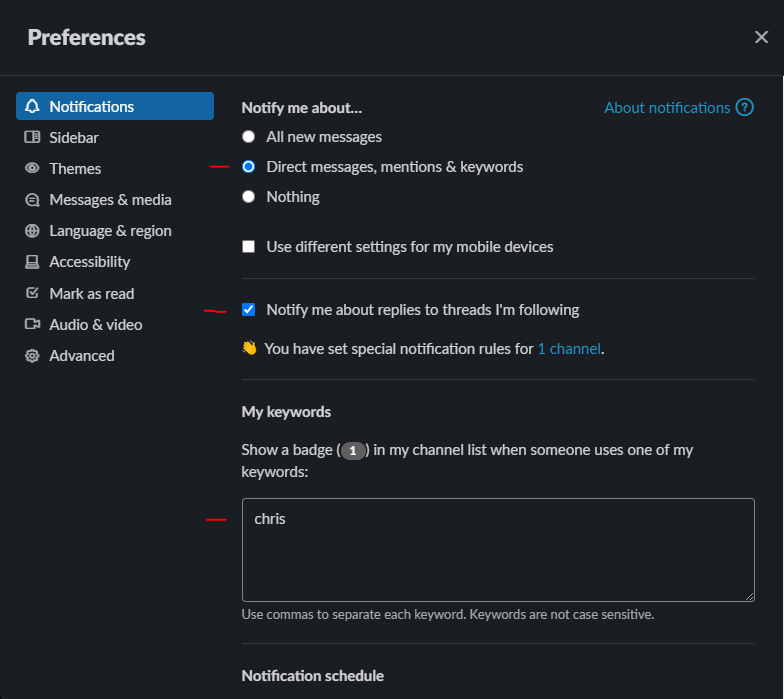Screen dimensions: 784x699
Task: Click the Mark as read icon
Action: [32, 294]
